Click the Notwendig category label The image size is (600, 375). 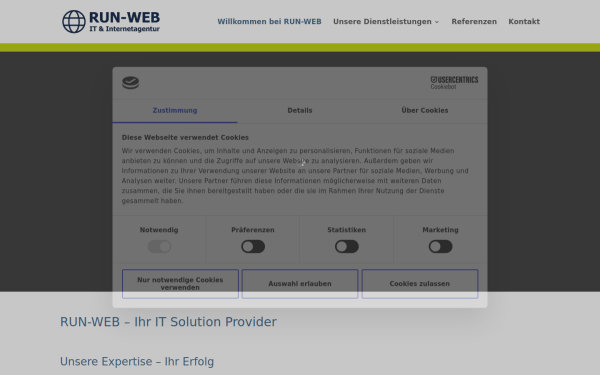click(x=159, y=230)
